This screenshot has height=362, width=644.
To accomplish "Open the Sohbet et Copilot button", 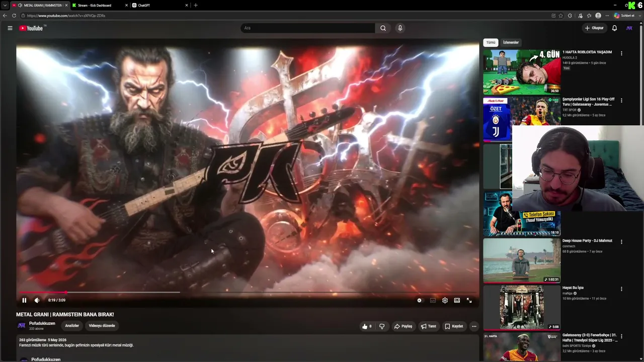I will (x=624, y=16).
